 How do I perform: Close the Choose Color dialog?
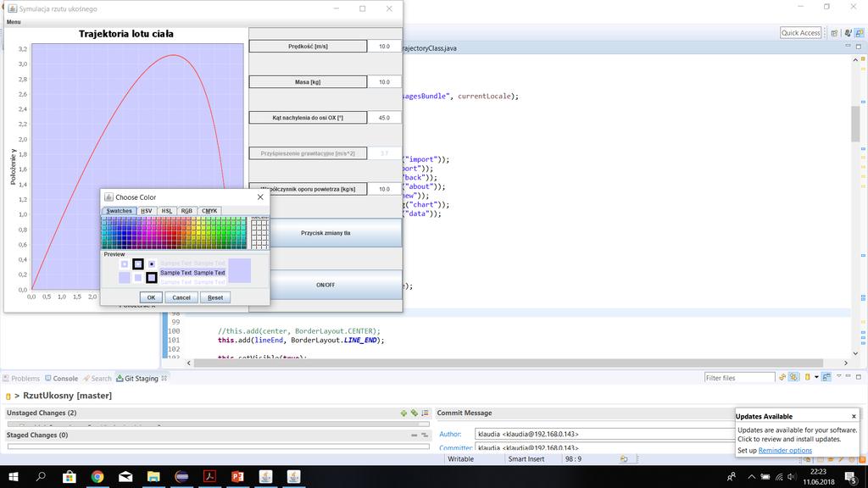(260, 197)
